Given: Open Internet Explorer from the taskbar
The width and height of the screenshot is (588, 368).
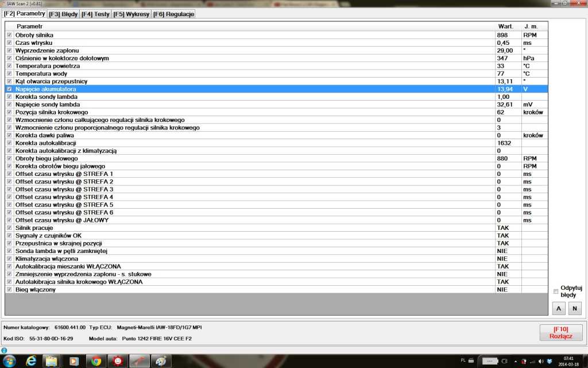Looking at the screenshot, I should (30, 361).
